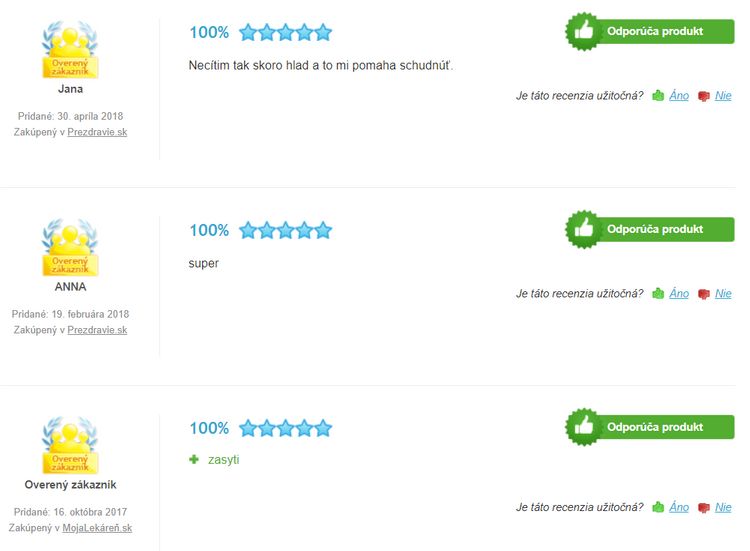Click red thumbs-down icon in the zasyti review
Viewport: 750px width, 551px height.
tap(704, 508)
